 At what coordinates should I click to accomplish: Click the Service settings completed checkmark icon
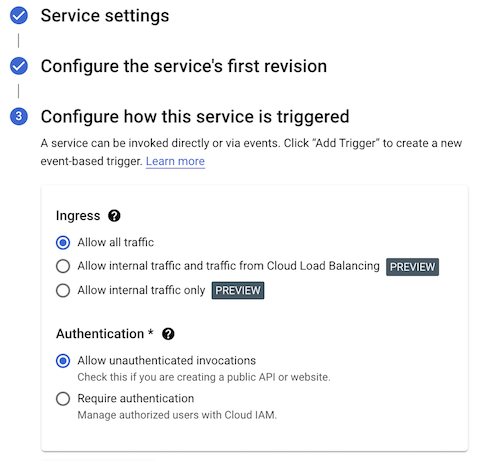click(x=19, y=16)
